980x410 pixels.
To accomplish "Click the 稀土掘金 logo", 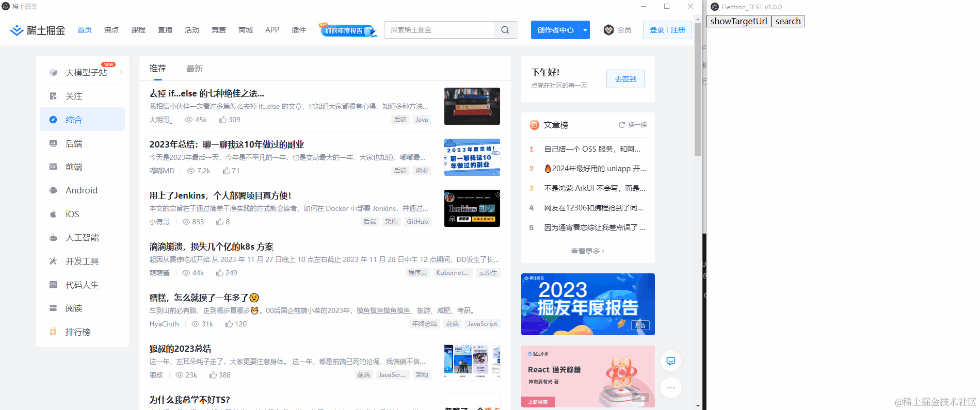I will pyautogui.click(x=38, y=30).
